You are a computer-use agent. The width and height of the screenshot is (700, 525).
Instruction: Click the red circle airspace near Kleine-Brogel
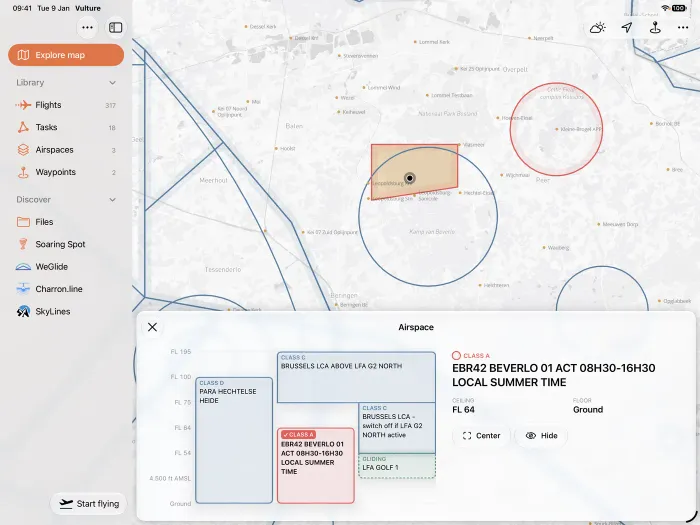point(556,129)
